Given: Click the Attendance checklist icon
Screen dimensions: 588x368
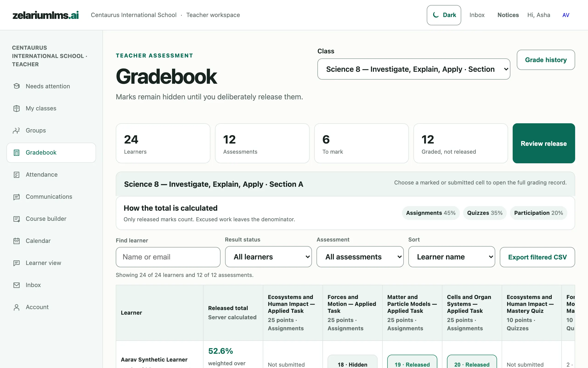Looking at the screenshot, I should pyautogui.click(x=17, y=175).
